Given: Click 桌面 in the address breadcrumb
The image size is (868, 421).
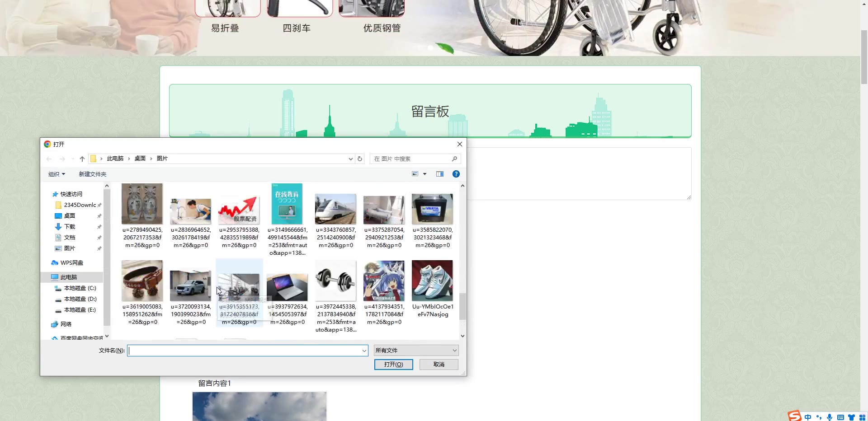Looking at the screenshot, I should click(x=140, y=159).
